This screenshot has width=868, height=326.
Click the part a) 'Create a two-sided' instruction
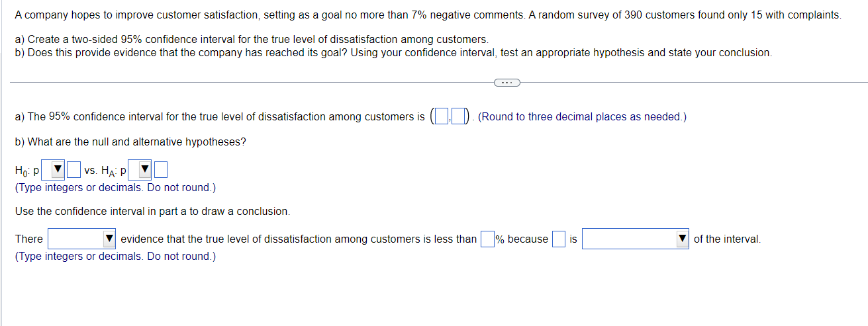[x=252, y=40]
